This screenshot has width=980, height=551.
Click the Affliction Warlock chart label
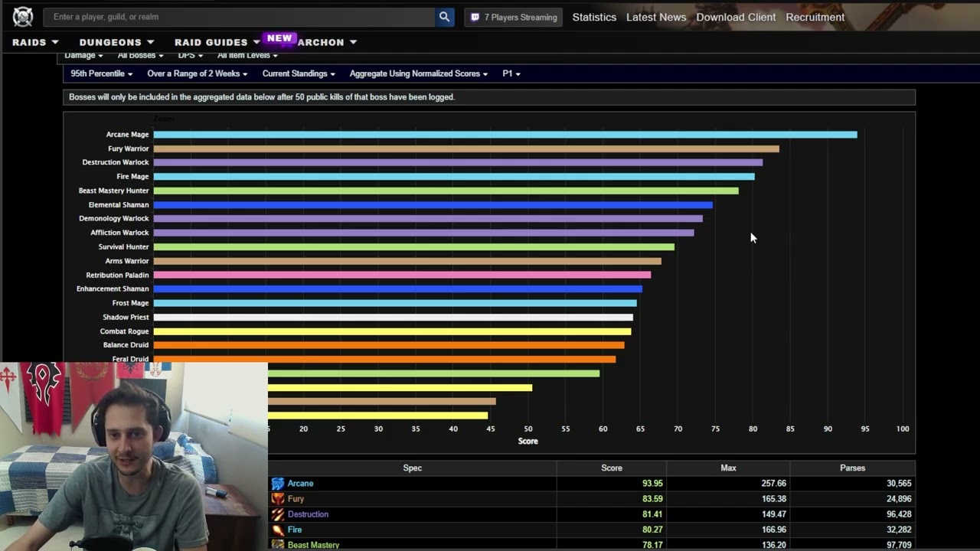click(119, 233)
